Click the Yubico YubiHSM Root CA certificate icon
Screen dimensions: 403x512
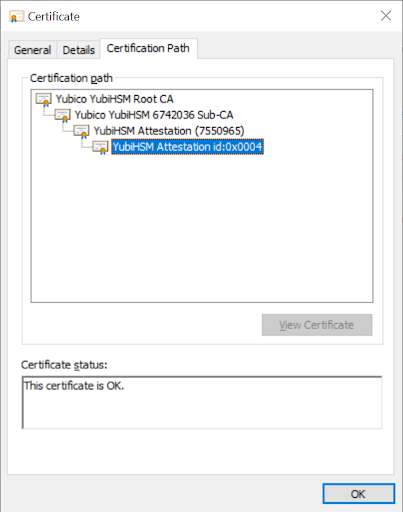coord(44,99)
